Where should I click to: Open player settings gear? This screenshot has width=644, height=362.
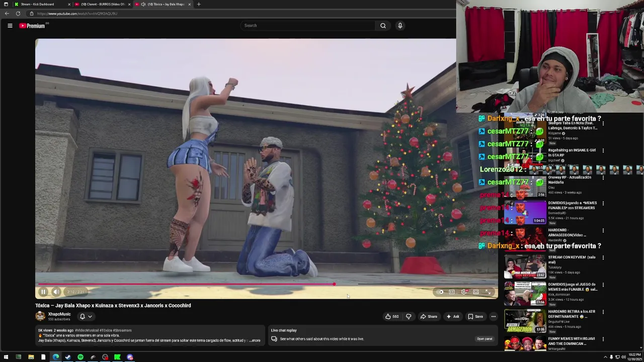tap(464, 292)
